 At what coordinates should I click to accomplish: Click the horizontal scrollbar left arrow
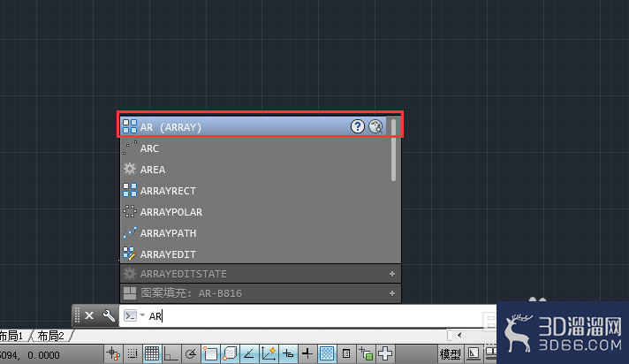[x=459, y=335]
